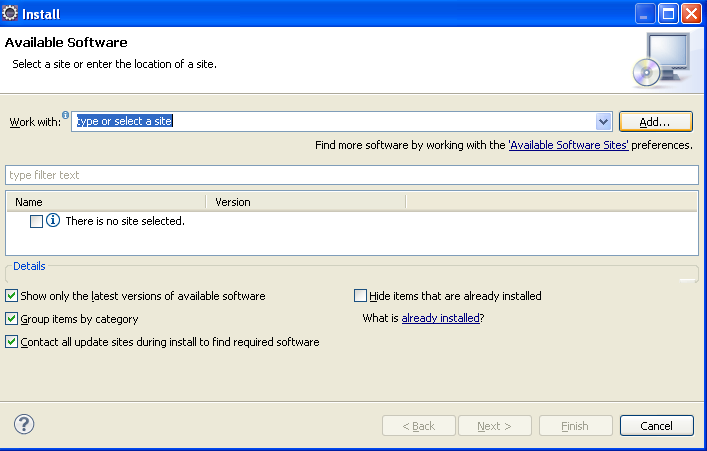Open help via the question mark icon
This screenshot has width=707, height=451.
(x=24, y=425)
